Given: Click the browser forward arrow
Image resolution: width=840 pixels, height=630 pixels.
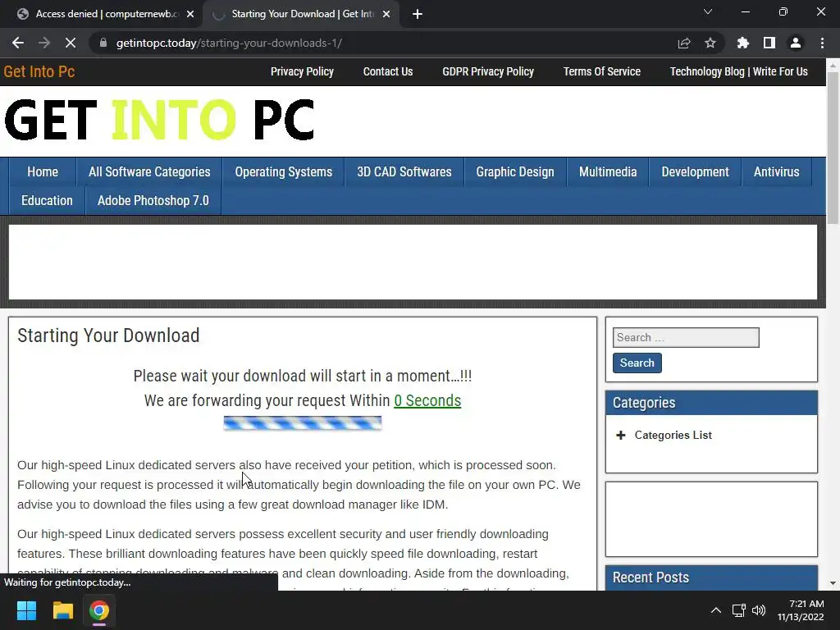Looking at the screenshot, I should 44,43.
